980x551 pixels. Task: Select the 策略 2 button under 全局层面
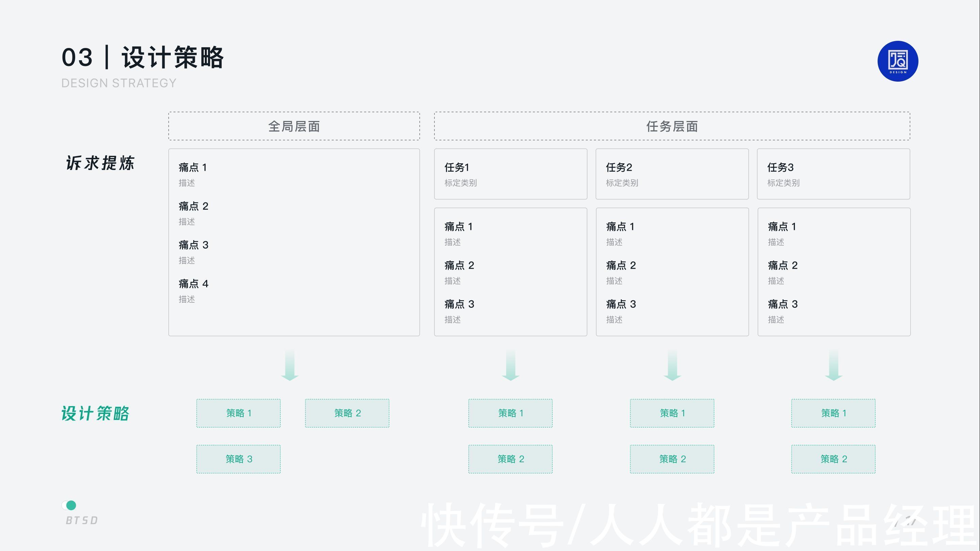(347, 413)
